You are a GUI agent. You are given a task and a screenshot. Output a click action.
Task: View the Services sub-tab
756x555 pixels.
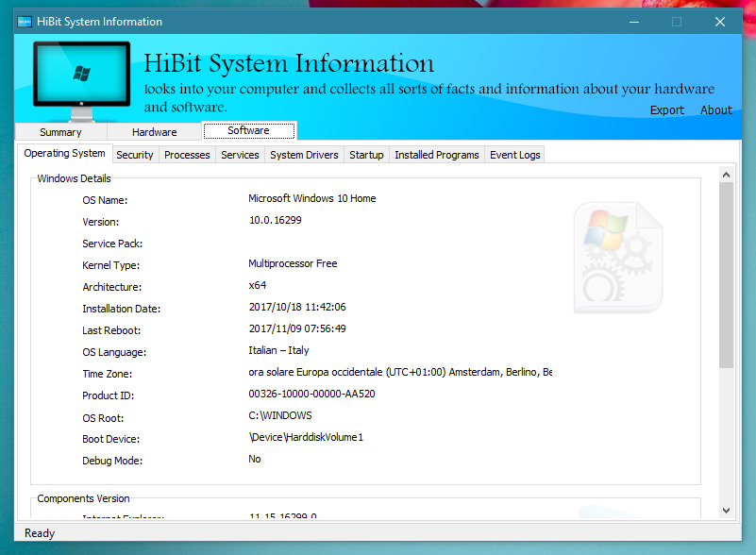click(x=240, y=155)
